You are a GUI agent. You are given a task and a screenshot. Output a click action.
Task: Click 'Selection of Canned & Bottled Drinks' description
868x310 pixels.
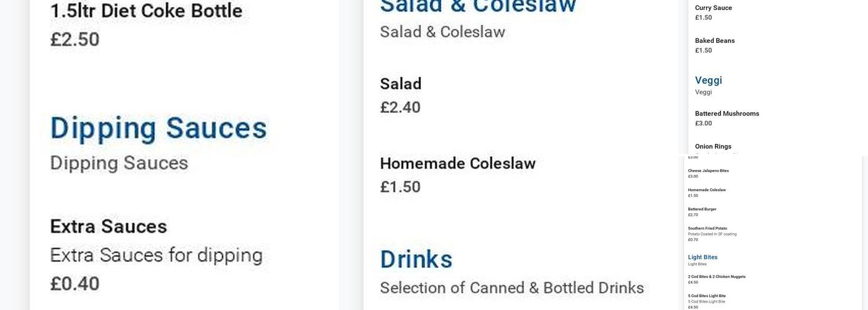(x=511, y=288)
